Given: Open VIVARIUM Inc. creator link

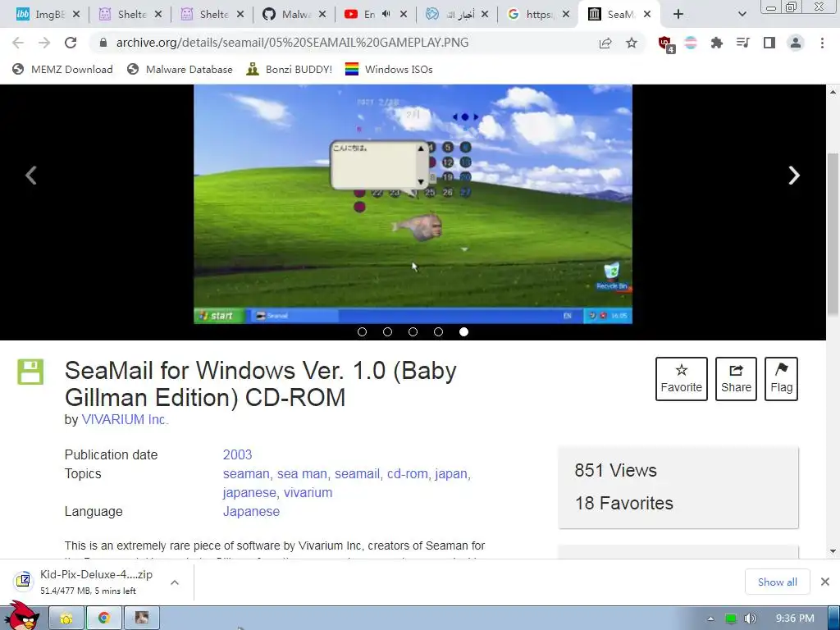Looking at the screenshot, I should click(x=125, y=419).
